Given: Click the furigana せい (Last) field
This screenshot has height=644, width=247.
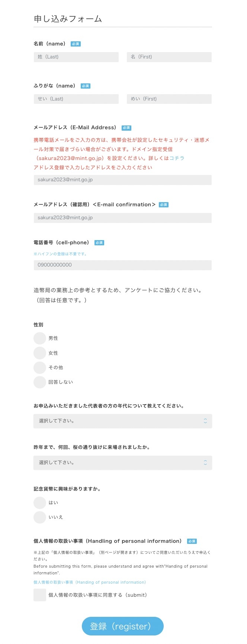Looking at the screenshot, I should pyautogui.click(x=76, y=99).
